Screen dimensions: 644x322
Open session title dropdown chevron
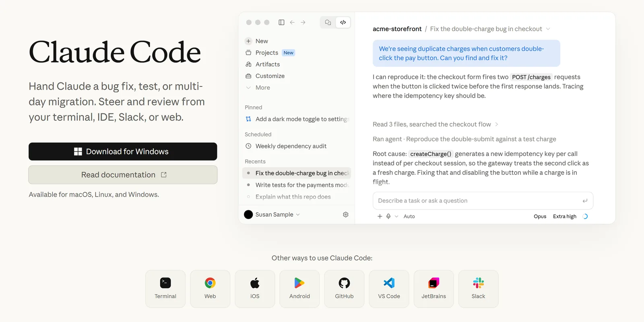click(x=548, y=29)
